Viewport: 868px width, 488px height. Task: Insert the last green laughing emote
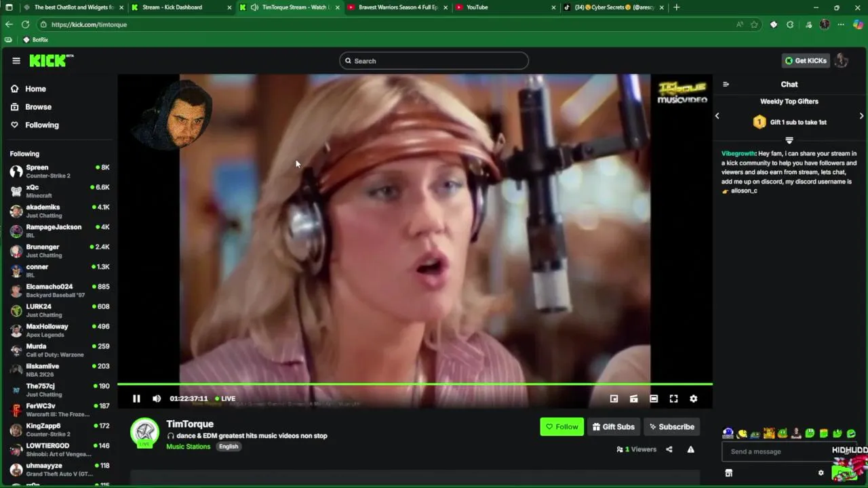pos(851,433)
